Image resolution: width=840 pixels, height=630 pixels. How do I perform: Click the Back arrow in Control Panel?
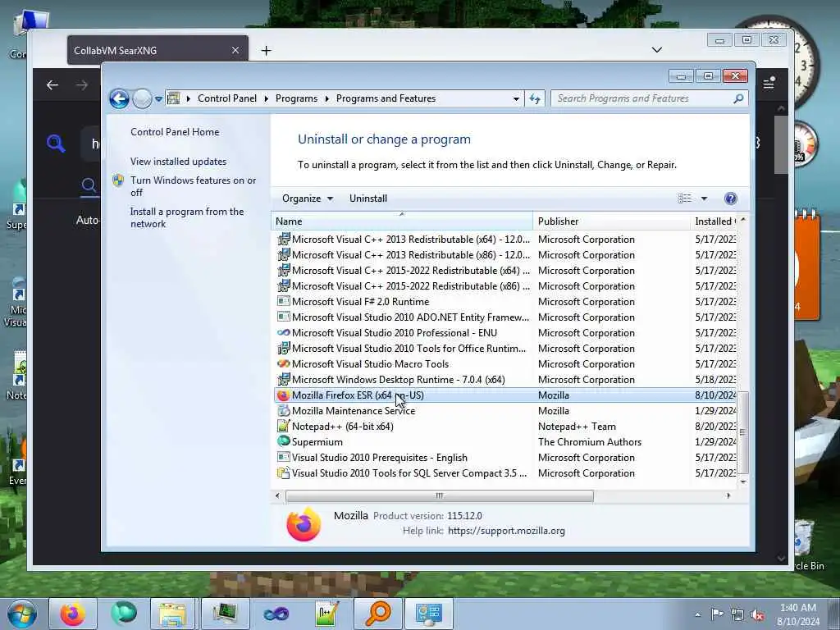pyautogui.click(x=119, y=98)
